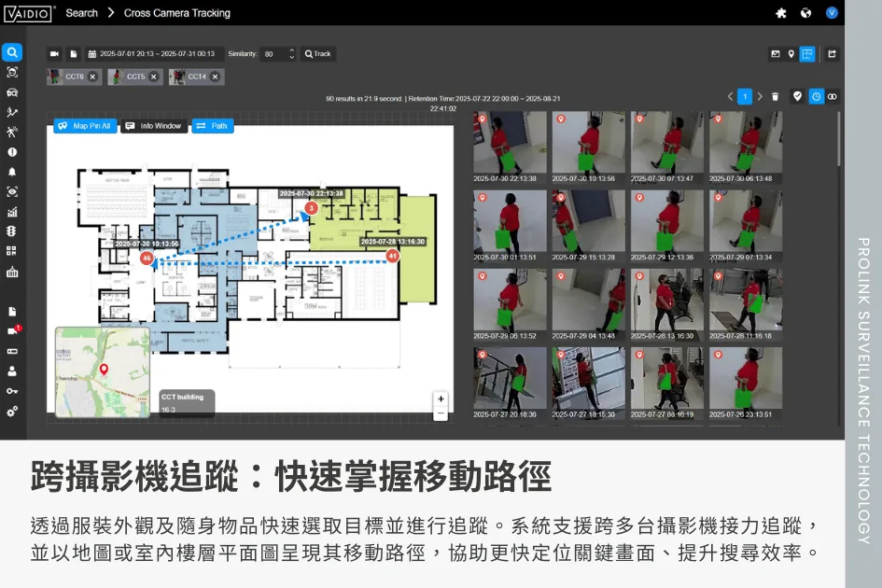Switch to floor plan view mode
This screenshot has height=588, width=882.
click(x=807, y=54)
